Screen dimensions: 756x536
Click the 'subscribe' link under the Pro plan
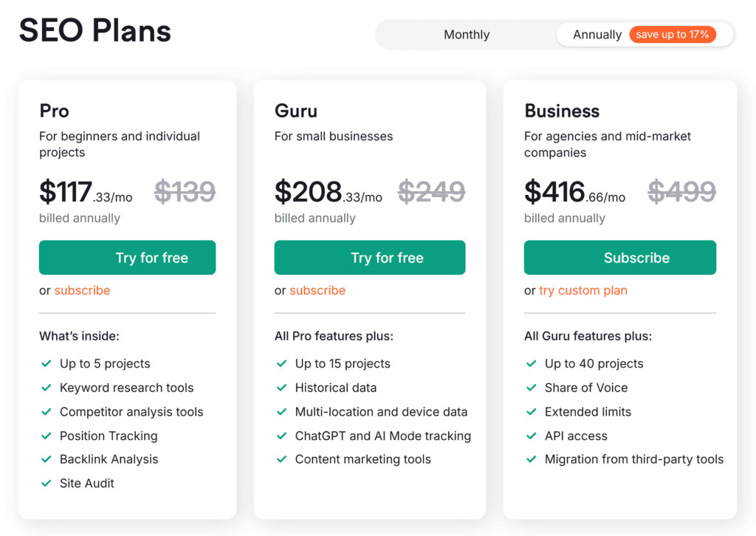click(82, 290)
